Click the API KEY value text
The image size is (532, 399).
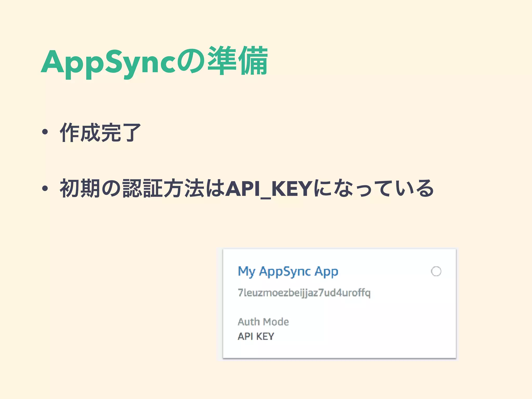point(256,336)
